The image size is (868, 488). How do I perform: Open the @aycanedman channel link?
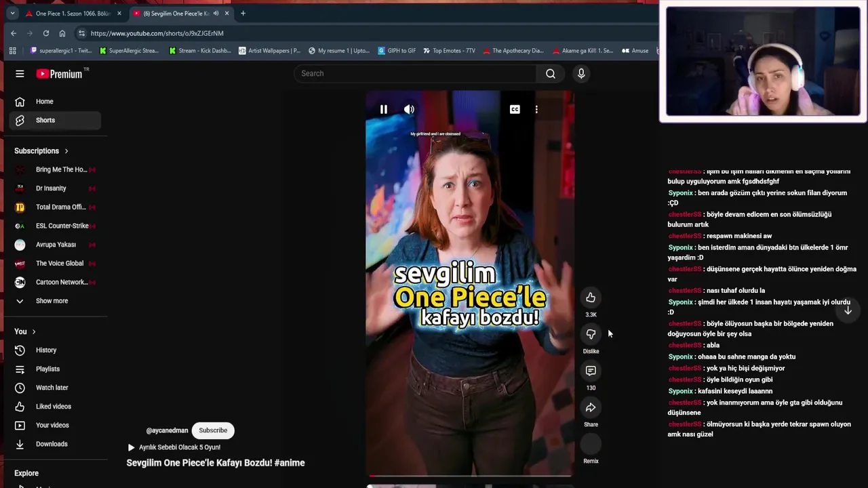167,430
